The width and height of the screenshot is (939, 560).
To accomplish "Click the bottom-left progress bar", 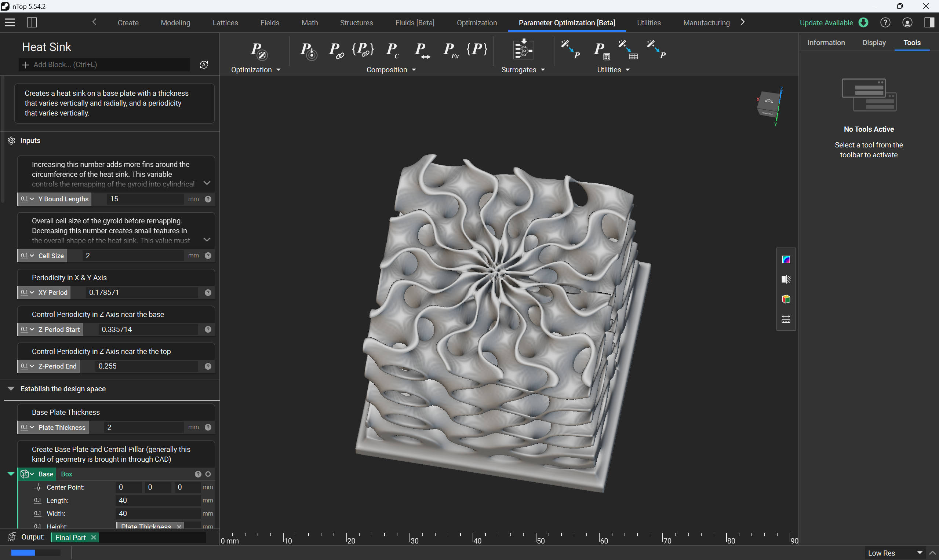I will [36, 552].
